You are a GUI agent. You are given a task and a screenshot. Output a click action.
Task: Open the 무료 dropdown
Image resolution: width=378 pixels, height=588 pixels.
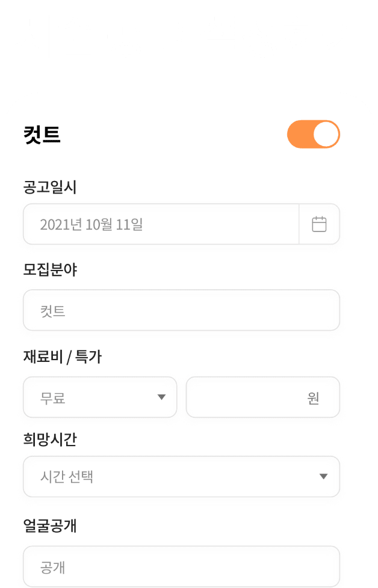pyautogui.click(x=100, y=397)
